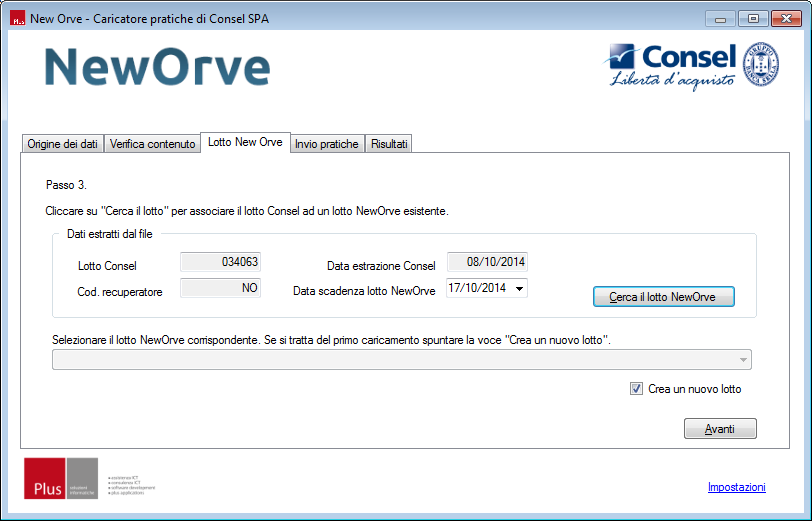Viewport: 812px width, 521px height.
Task: Minimize the New Orve window
Action: pyautogui.click(x=720, y=19)
